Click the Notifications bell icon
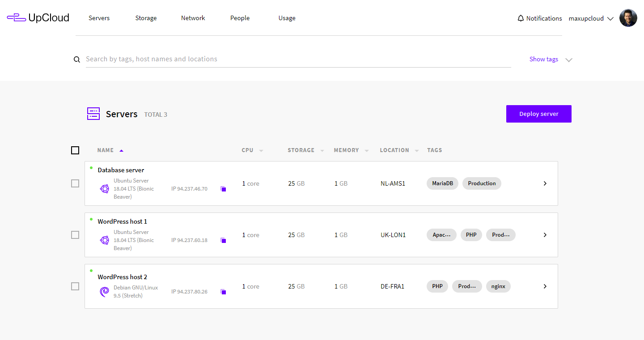Viewport: 644px width, 340px height. (x=521, y=18)
